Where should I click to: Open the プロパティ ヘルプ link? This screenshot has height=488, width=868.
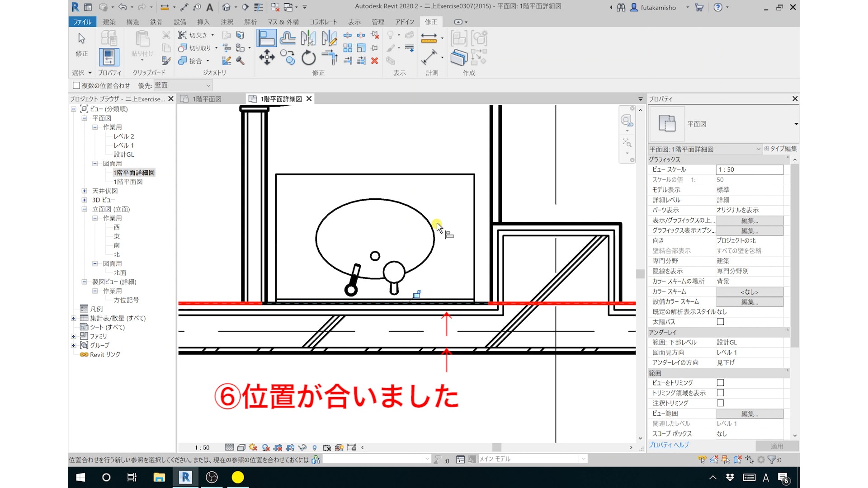click(x=669, y=445)
